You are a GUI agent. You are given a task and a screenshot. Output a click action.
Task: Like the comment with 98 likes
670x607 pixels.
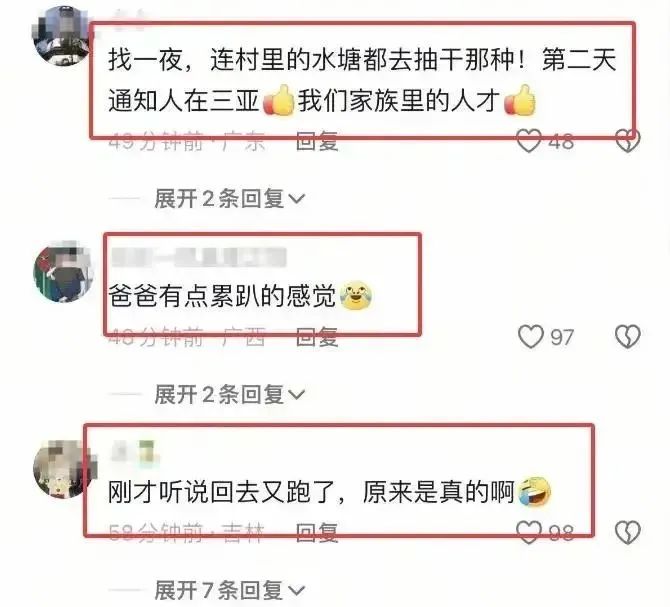(529, 533)
